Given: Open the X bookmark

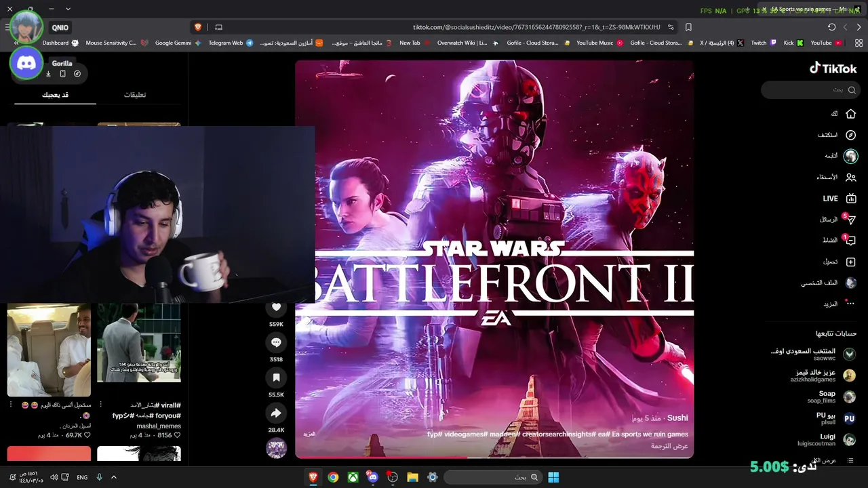Looking at the screenshot, I should tap(722, 43).
